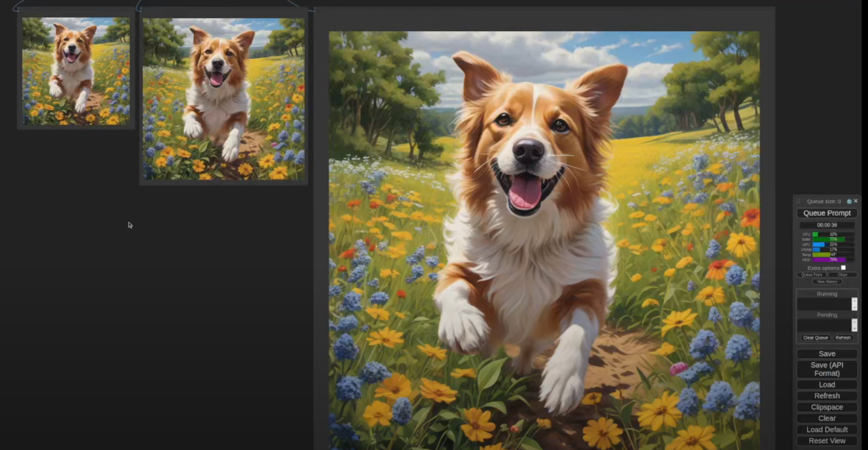Click the drag handle dots beside Queue size

pos(798,201)
